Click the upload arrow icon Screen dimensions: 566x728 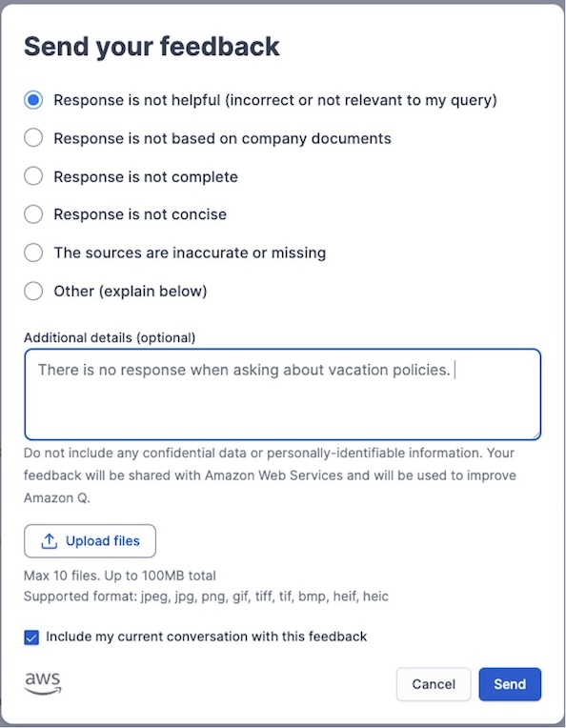click(50, 541)
